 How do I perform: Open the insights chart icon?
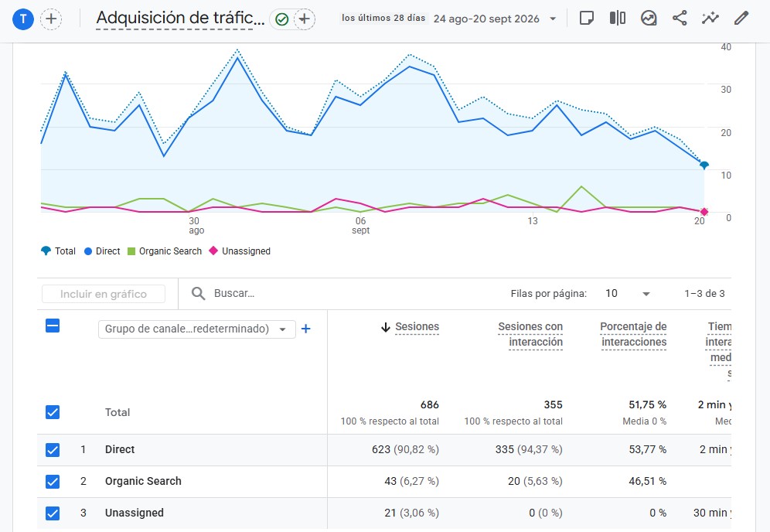tap(649, 19)
